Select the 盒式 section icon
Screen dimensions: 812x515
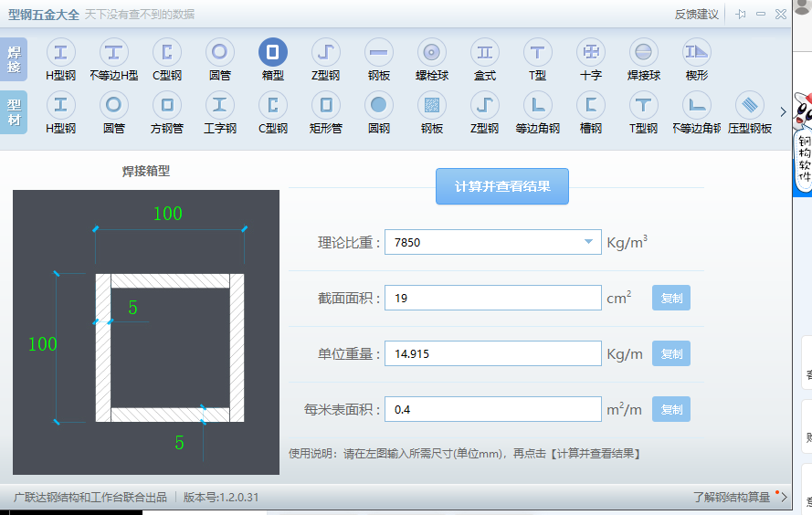point(485,52)
